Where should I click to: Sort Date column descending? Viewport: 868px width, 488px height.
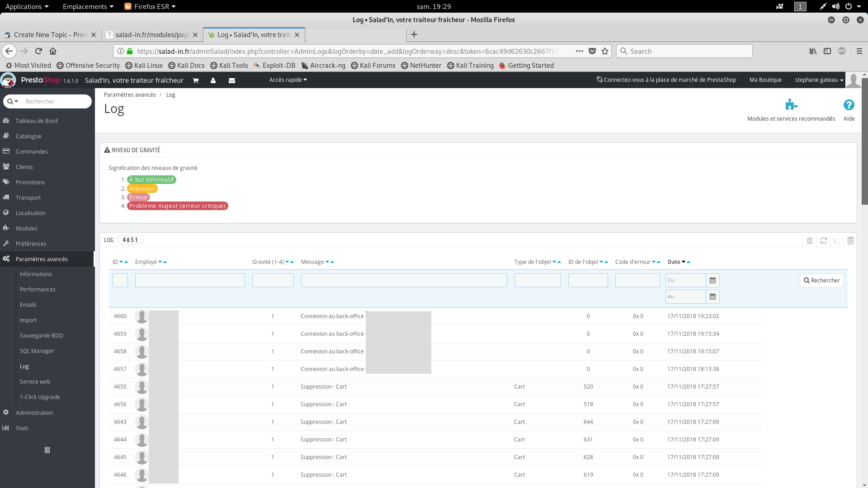(683, 262)
